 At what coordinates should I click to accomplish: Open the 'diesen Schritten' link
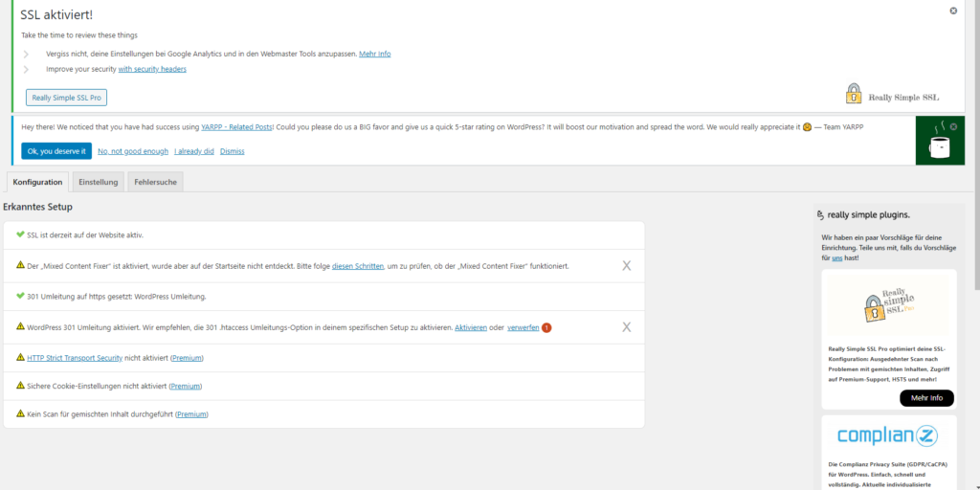358,266
